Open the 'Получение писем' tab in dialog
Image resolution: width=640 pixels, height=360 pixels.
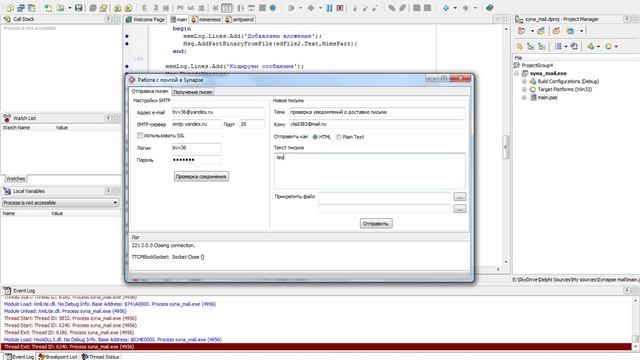coord(193,92)
